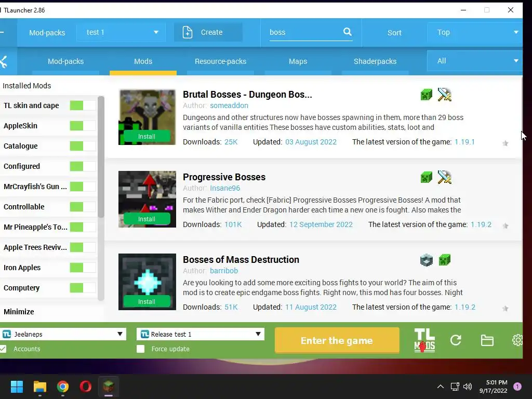Click the Create mod-pack button

point(208,32)
